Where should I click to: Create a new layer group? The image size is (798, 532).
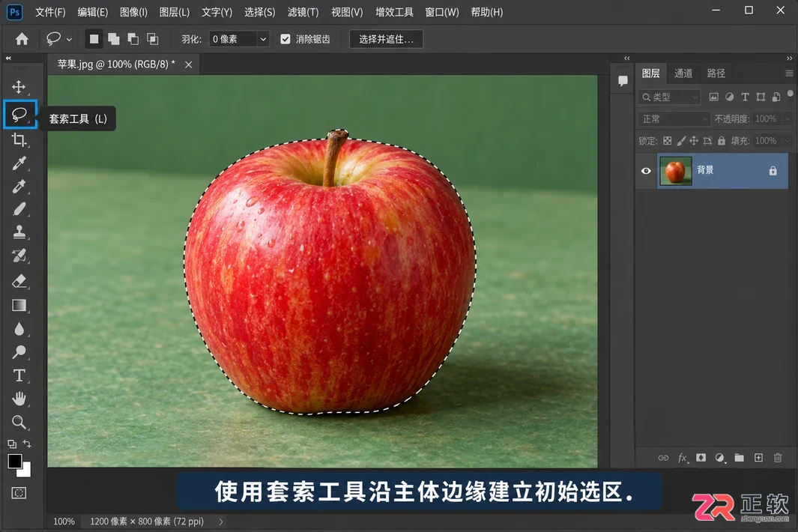739,458
